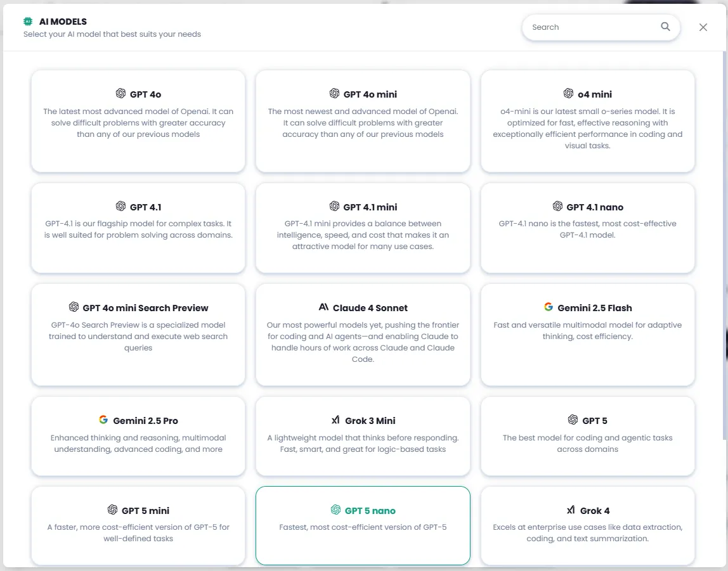Close the AI Models dialog
Viewport: 728px width, 571px height.
click(x=703, y=27)
